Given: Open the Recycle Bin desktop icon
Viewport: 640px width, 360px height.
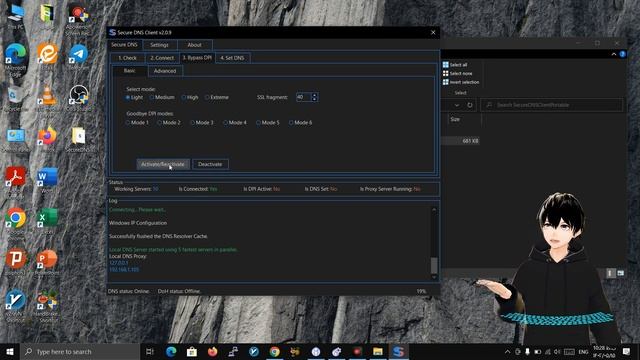Looking at the screenshot, I should tap(16, 98).
